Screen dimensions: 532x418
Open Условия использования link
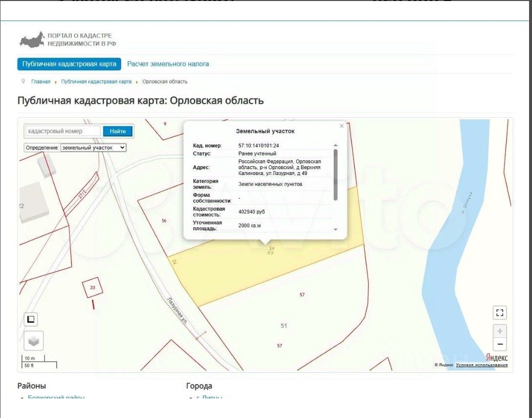pos(482,365)
